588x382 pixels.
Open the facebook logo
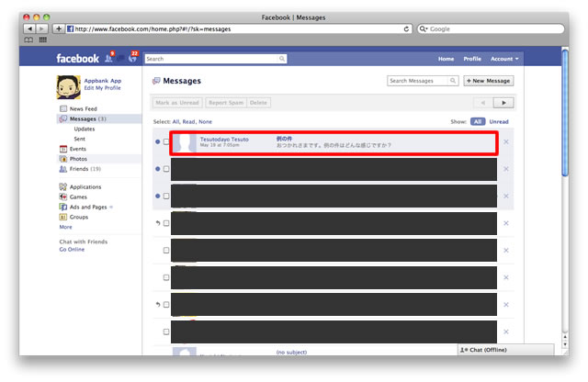pos(77,59)
